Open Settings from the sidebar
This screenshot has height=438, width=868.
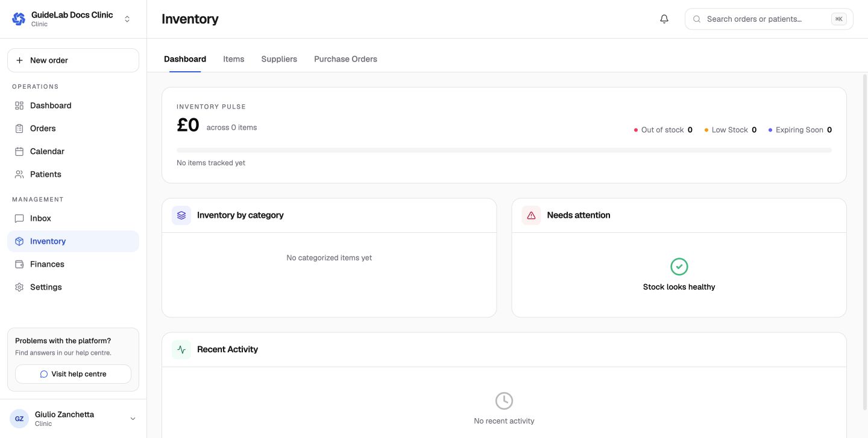click(73, 287)
